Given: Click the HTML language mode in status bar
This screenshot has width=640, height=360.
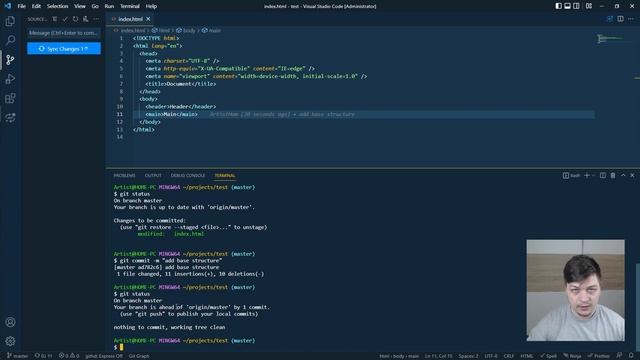Looking at the screenshot, I should [x=527, y=356].
